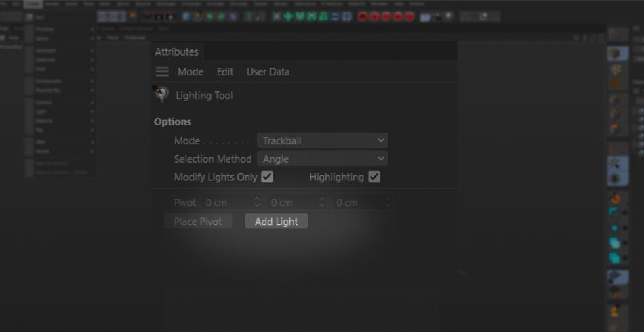Open the Mode menu in Attributes panel
Screen dimensions: 644x332
[190, 72]
